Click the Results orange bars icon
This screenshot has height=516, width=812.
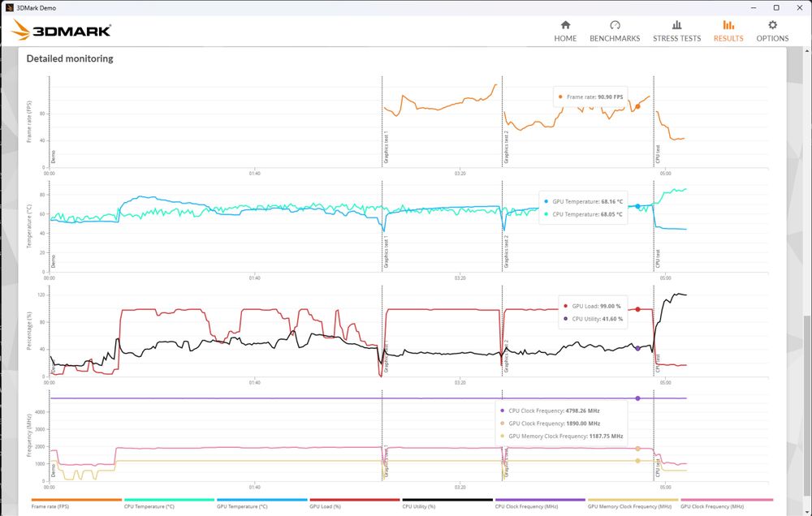(728, 25)
